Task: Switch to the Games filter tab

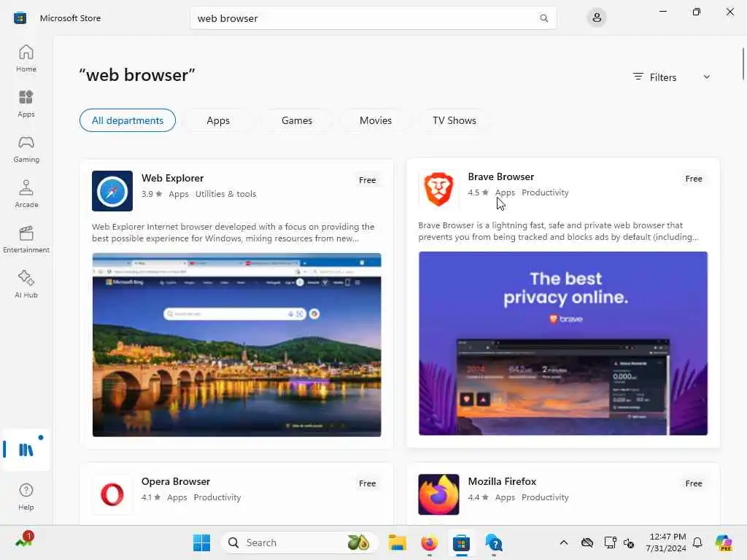Action: 297,120
